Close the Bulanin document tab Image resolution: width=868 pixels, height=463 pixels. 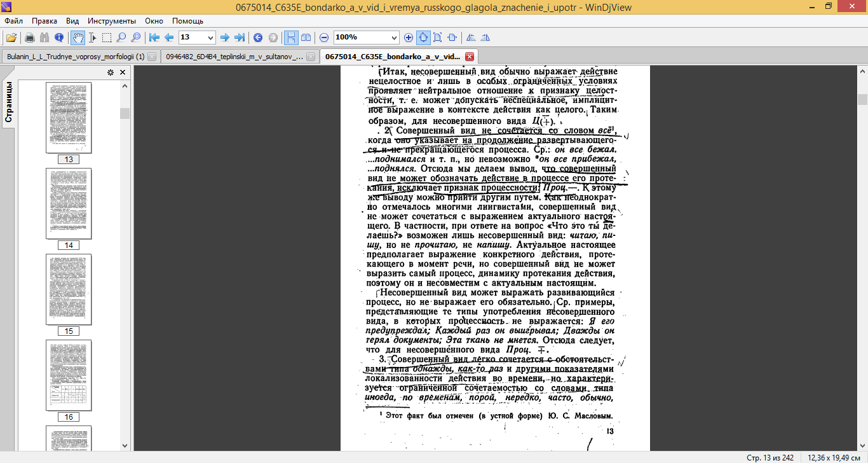point(152,57)
